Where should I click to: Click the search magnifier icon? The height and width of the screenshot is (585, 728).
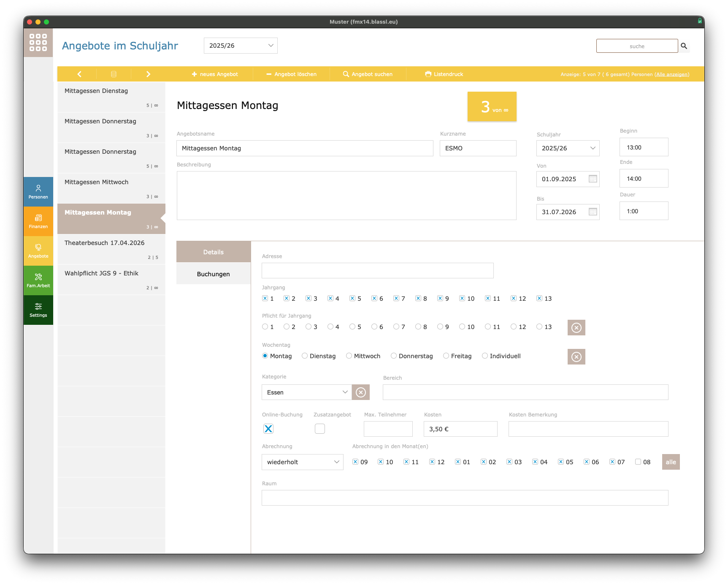click(684, 46)
